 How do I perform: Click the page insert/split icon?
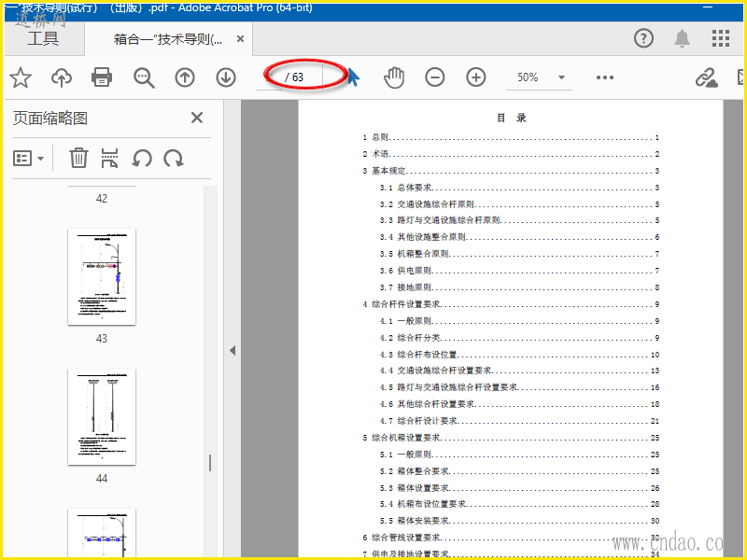tap(109, 158)
